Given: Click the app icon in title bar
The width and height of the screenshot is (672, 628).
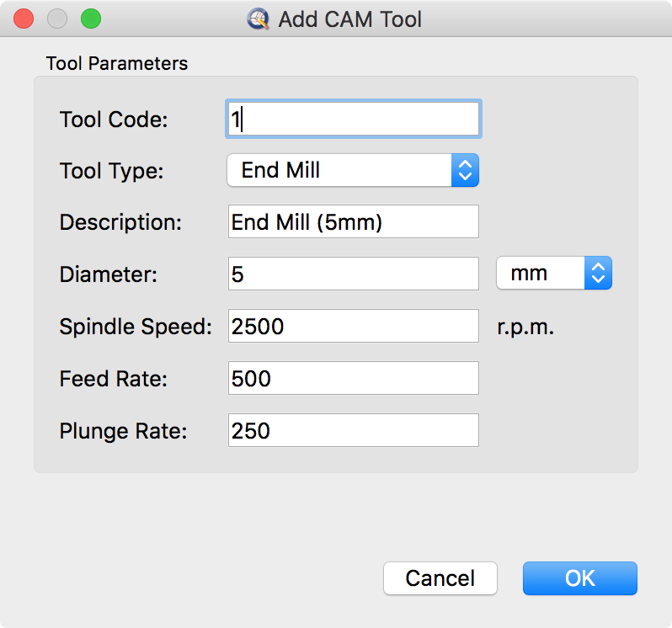Looking at the screenshot, I should coord(259,18).
